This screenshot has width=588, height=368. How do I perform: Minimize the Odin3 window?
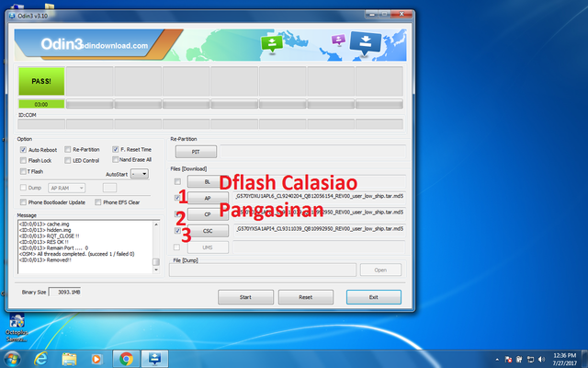tap(371, 15)
